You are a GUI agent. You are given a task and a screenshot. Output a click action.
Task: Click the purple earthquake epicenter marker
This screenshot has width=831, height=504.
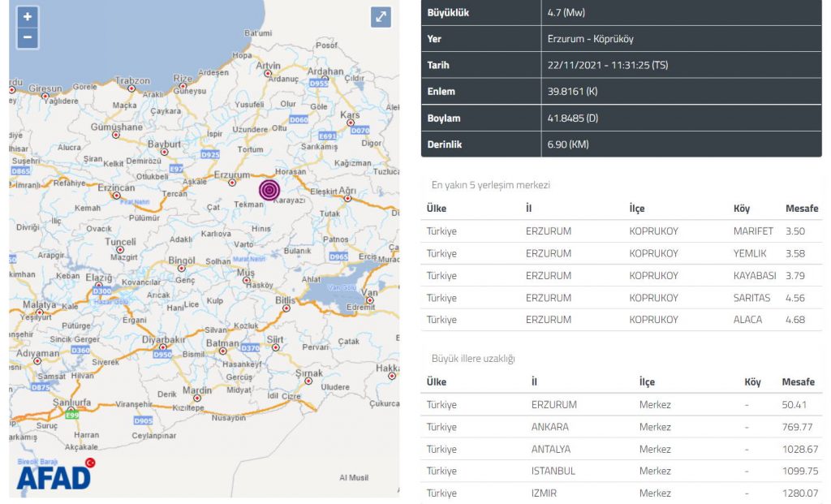[269, 190]
